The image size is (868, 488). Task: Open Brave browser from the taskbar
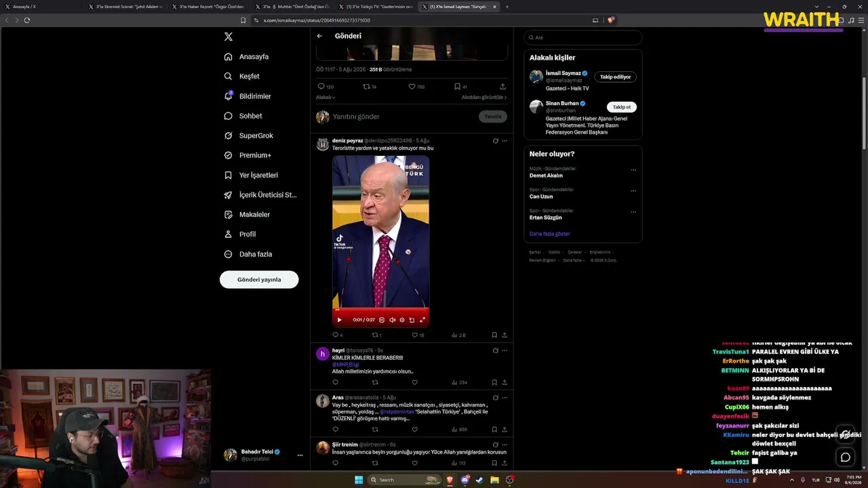point(449,480)
